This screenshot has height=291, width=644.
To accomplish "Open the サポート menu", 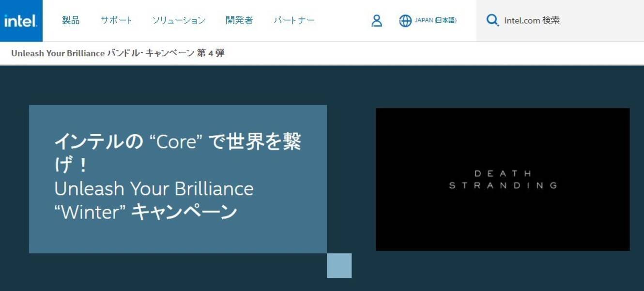I will pos(116,21).
